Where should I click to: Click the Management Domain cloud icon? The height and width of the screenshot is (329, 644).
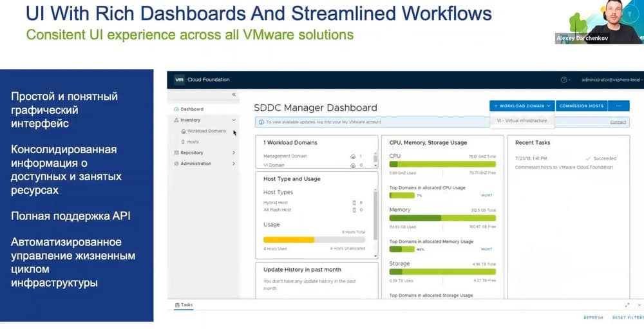point(352,156)
